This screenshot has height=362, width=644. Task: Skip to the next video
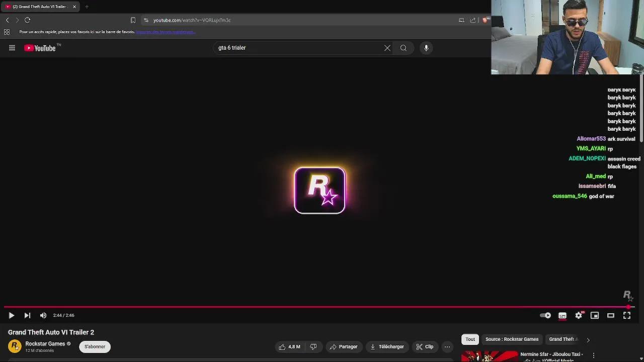pyautogui.click(x=27, y=315)
